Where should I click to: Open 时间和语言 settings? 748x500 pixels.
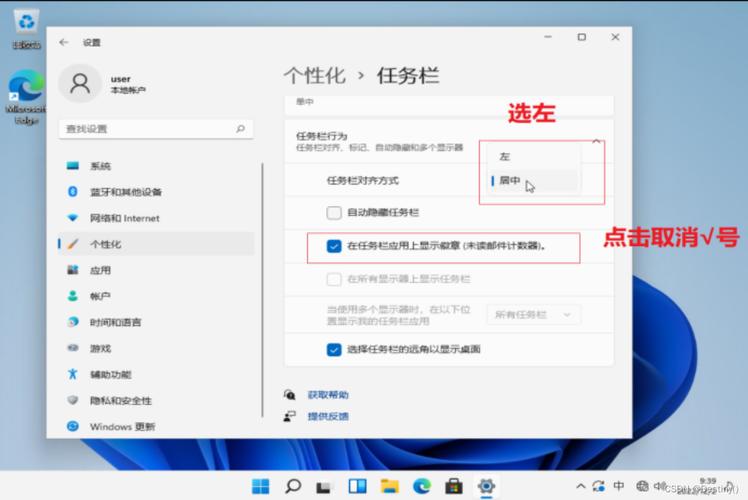tap(156, 322)
